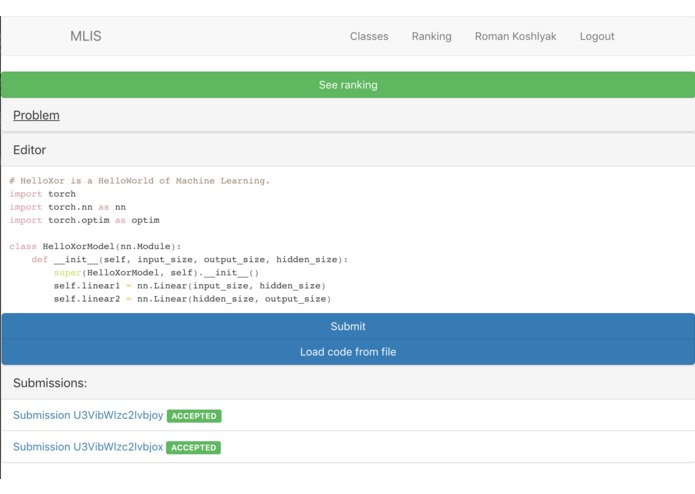Open Submission U3VibWlzc2lvbjoy

(88, 415)
